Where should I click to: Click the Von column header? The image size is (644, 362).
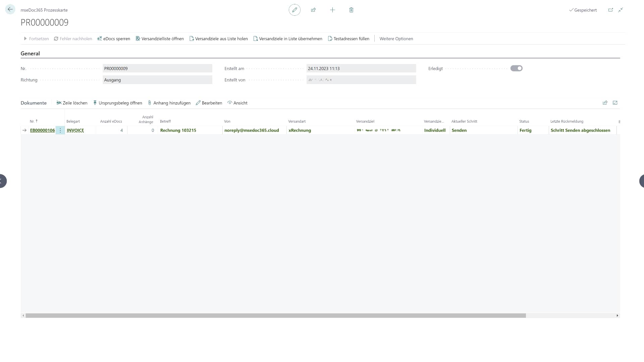click(x=227, y=121)
